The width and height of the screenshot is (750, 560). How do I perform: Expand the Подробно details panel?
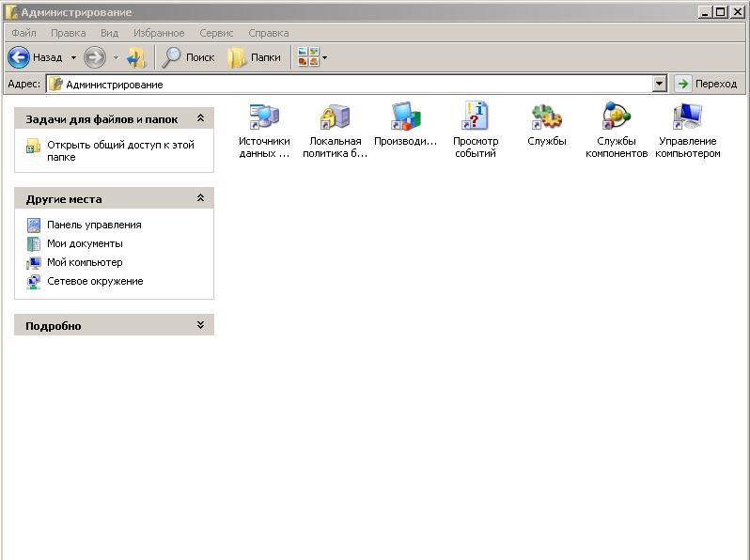pyautogui.click(x=200, y=325)
